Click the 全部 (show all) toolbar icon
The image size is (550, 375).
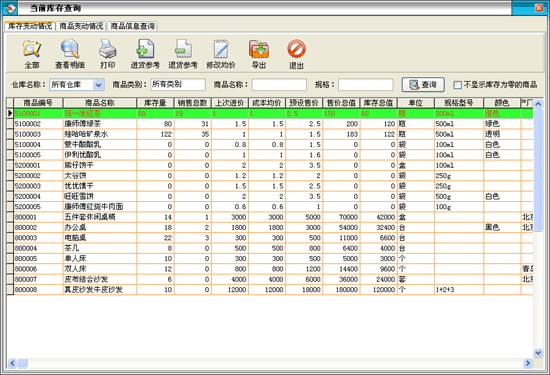tap(32, 49)
